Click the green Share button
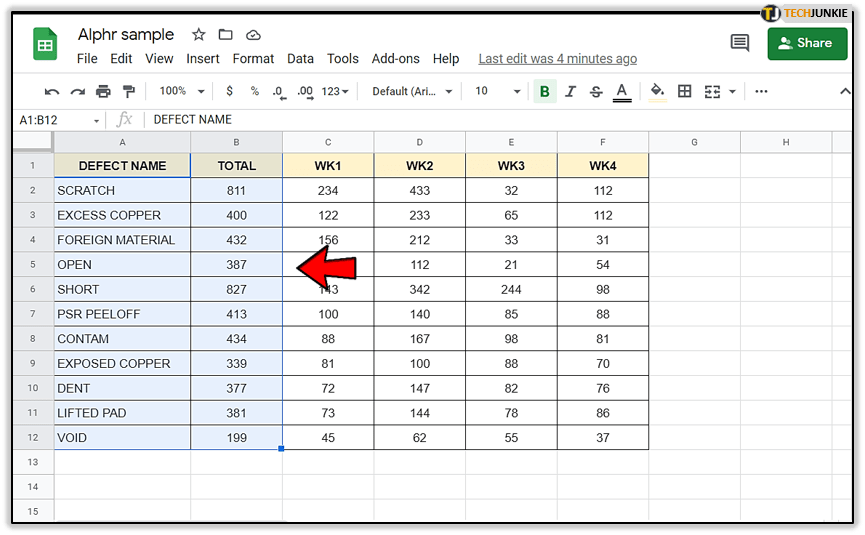 coord(806,43)
